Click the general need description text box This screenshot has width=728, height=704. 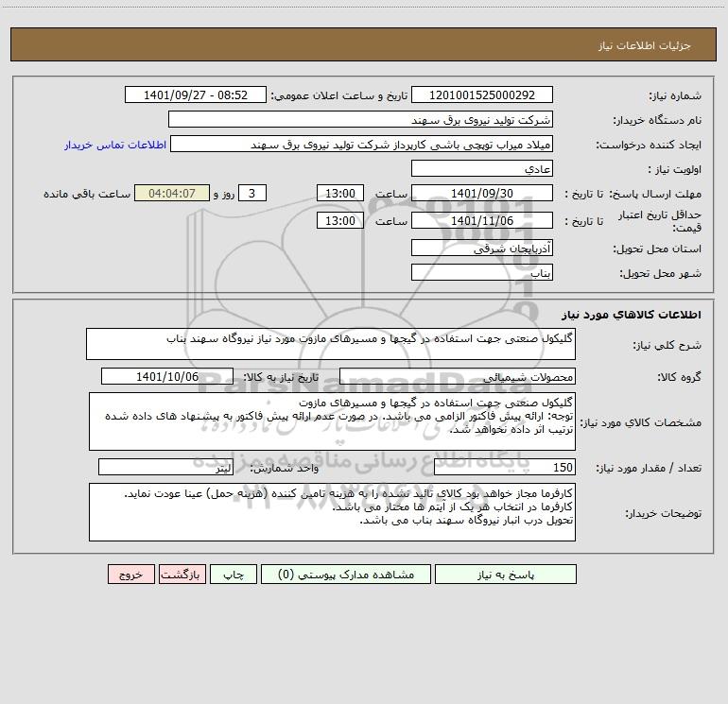[331, 344]
